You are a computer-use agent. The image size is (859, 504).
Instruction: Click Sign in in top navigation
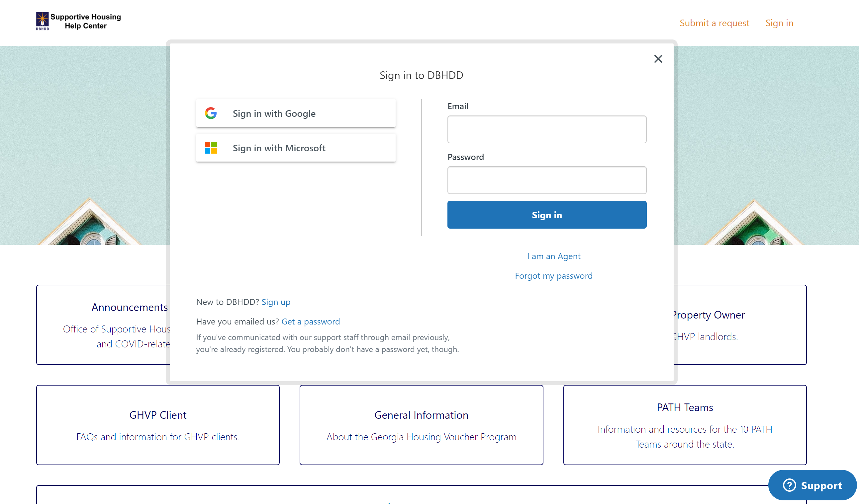[x=779, y=23]
